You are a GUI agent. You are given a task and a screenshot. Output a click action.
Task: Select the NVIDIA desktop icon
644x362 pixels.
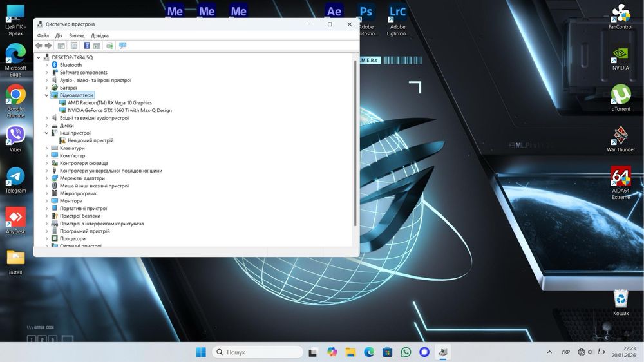621,58
